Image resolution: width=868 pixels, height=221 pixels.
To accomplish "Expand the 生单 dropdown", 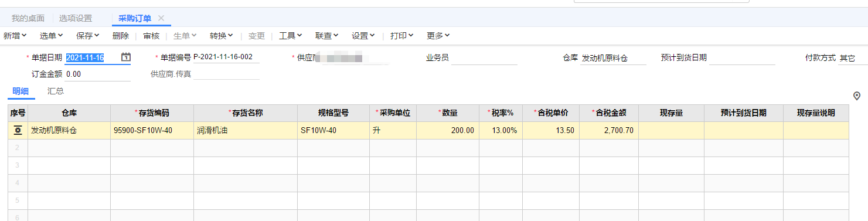I will coord(185,36).
